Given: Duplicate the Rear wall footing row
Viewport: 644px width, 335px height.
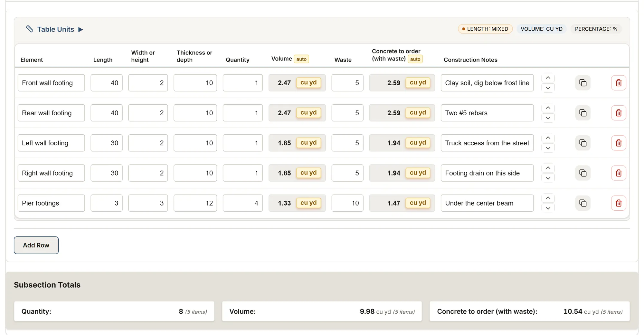Looking at the screenshot, I should click(583, 113).
